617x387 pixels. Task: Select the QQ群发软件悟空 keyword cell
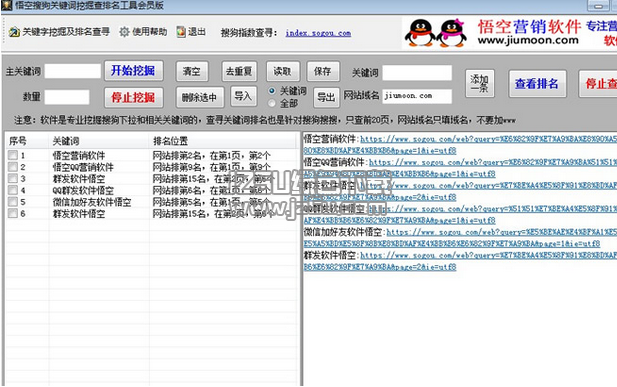coord(83,191)
